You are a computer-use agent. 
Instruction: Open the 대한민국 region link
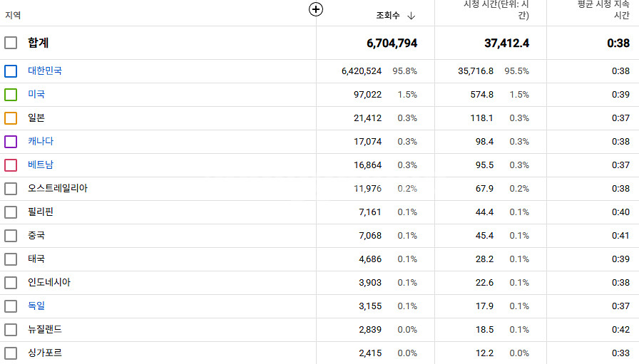coord(45,71)
